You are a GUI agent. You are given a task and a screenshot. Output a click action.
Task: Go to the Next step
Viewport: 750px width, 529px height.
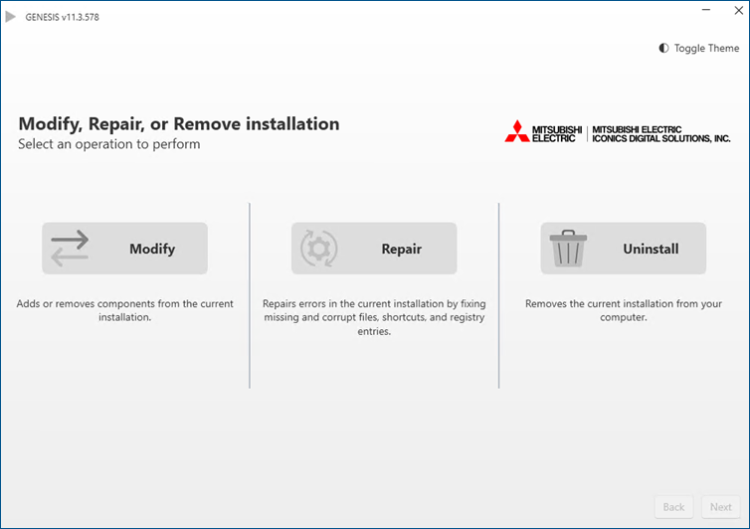(720, 507)
